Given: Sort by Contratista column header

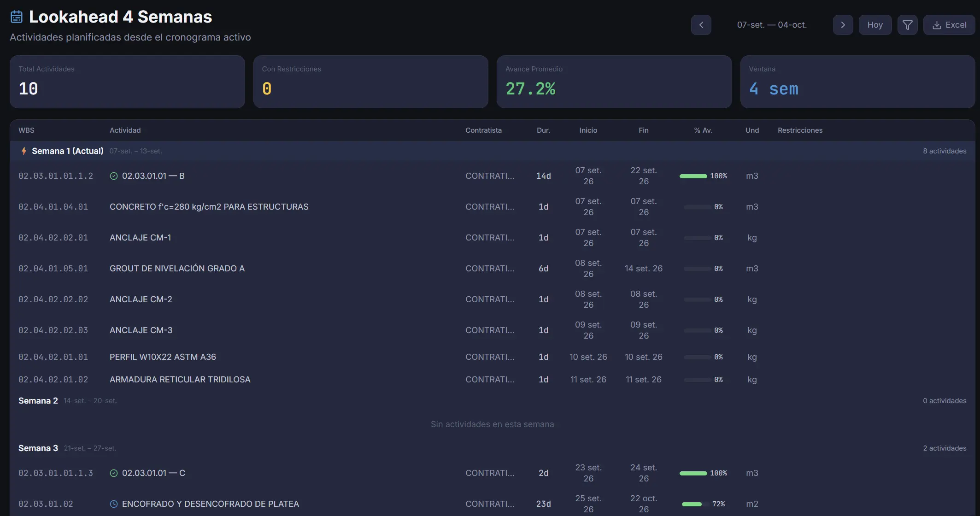Looking at the screenshot, I should pos(483,130).
